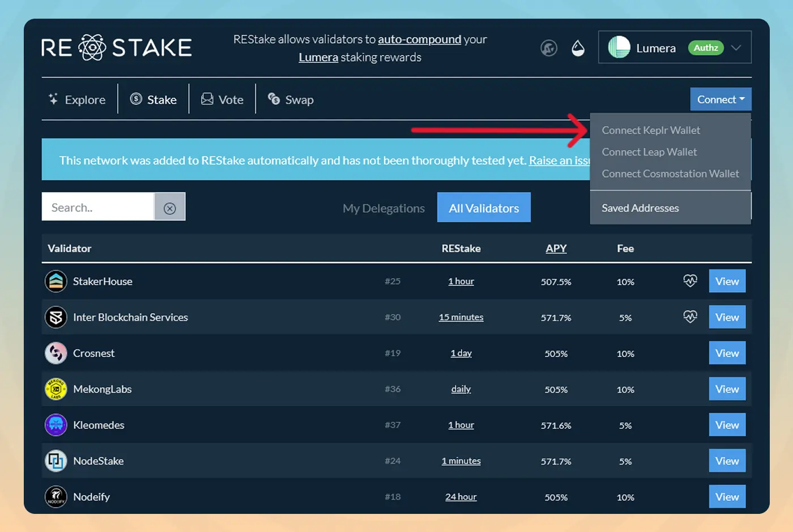Go to the Vote tab
The image size is (793, 532).
coord(222,100)
